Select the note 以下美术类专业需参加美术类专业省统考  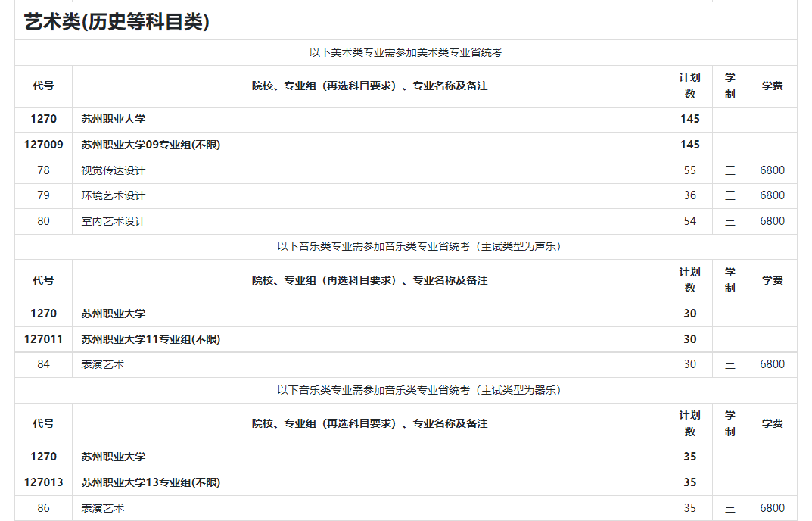[x=406, y=52]
